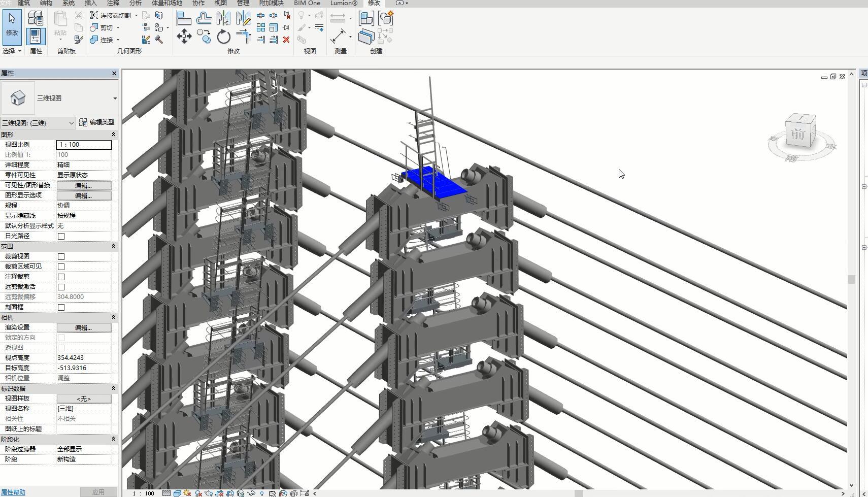Expand the 选择 panel dropdown
Image resolution: width=868 pixels, height=497 pixels.
[x=19, y=51]
